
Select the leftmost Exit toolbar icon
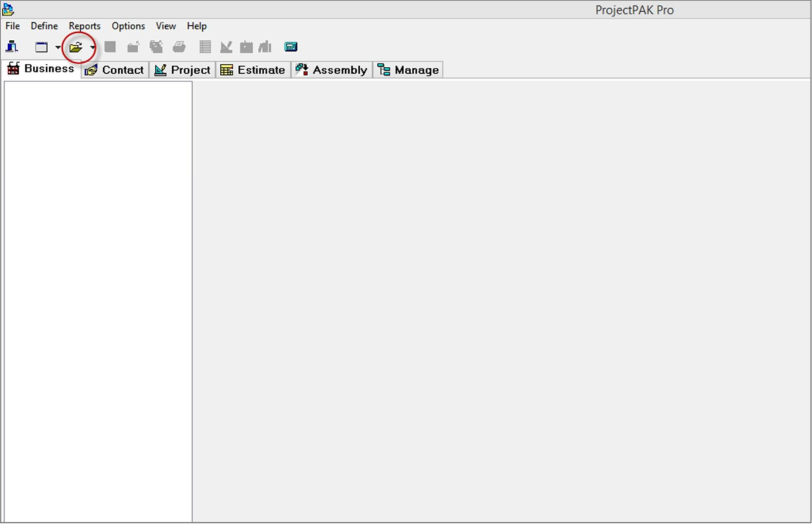[11, 46]
